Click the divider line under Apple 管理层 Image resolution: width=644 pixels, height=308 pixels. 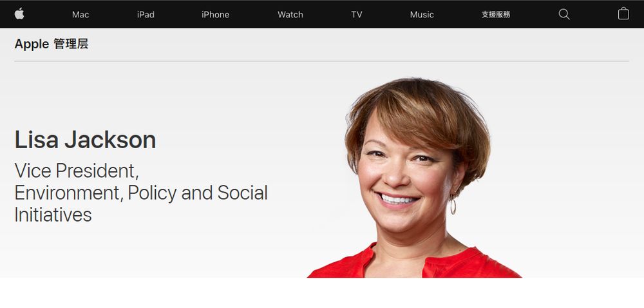click(321, 61)
